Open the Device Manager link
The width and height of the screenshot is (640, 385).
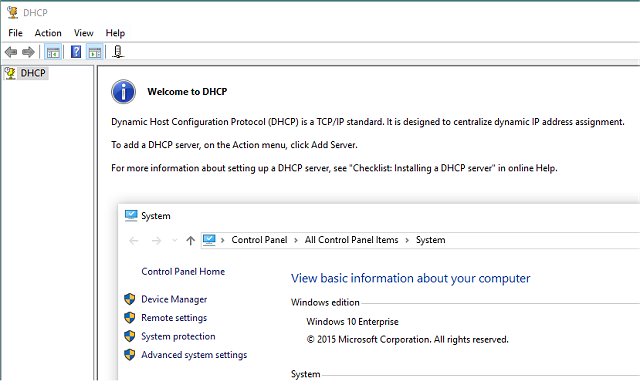(x=174, y=299)
